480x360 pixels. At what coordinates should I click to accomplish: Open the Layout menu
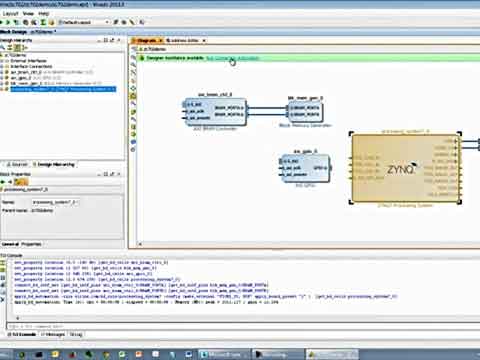point(10,14)
